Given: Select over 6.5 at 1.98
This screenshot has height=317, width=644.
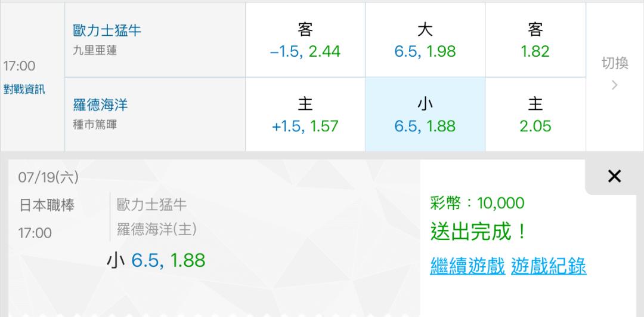Looking at the screenshot, I should tap(425, 40).
